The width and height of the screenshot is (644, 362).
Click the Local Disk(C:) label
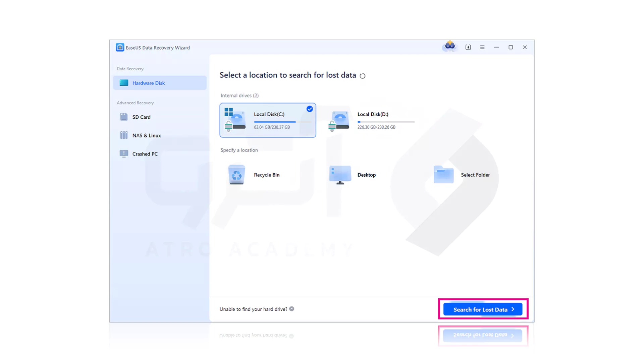click(x=269, y=114)
